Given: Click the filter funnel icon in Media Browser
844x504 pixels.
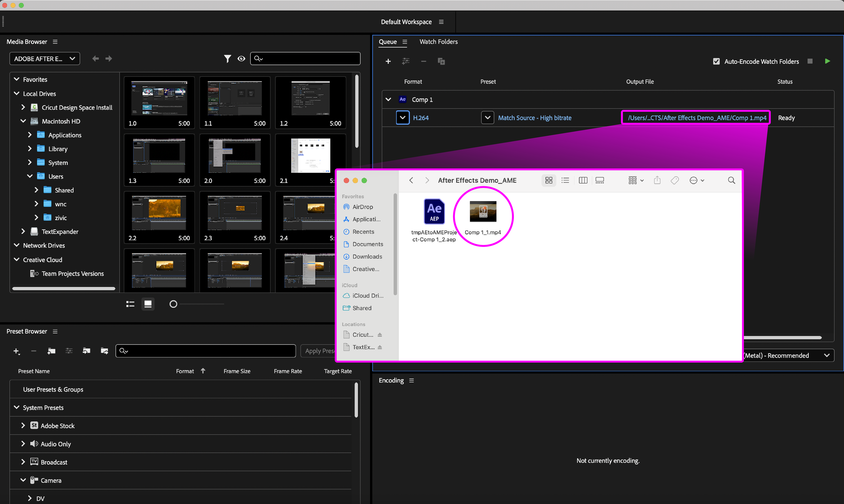Looking at the screenshot, I should tap(227, 59).
